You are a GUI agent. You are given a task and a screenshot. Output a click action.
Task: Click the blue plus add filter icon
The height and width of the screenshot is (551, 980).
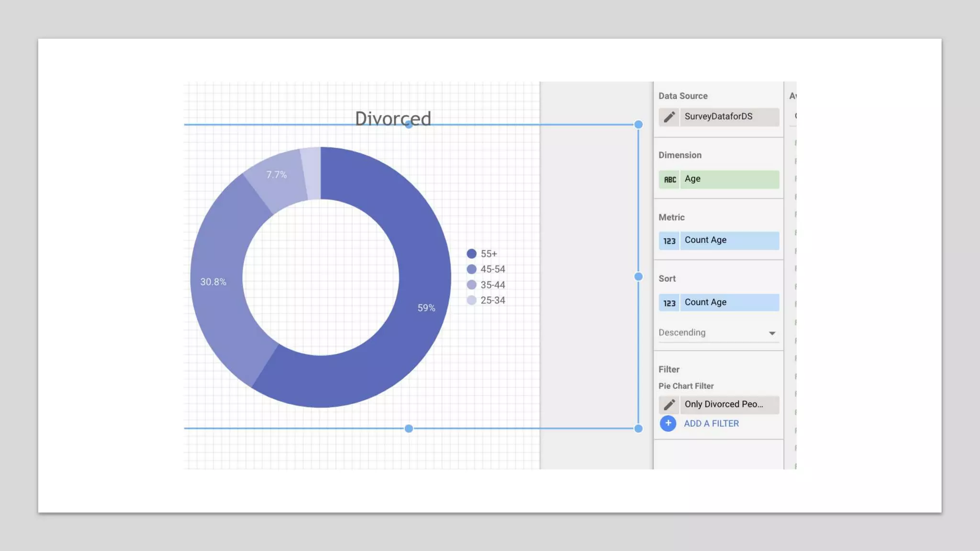(x=668, y=423)
